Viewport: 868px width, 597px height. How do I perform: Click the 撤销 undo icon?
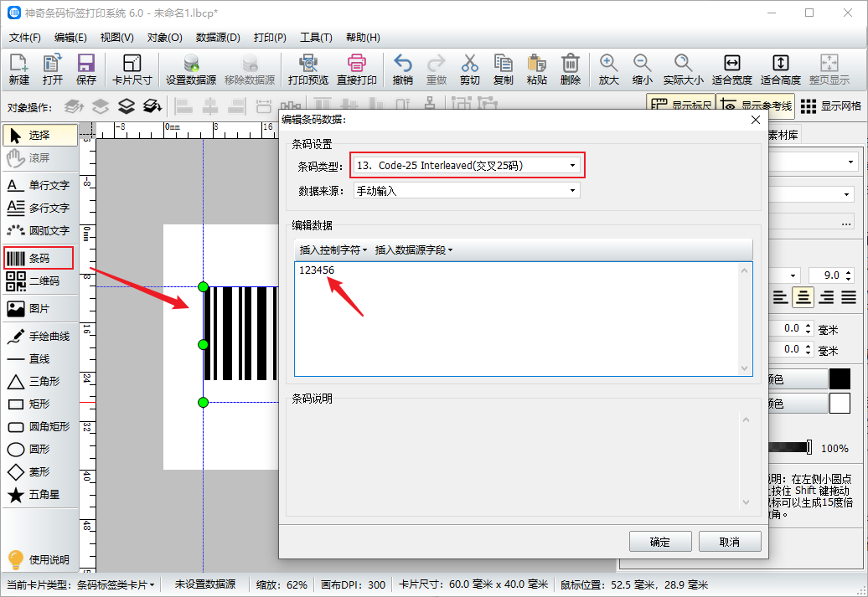tap(402, 69)
